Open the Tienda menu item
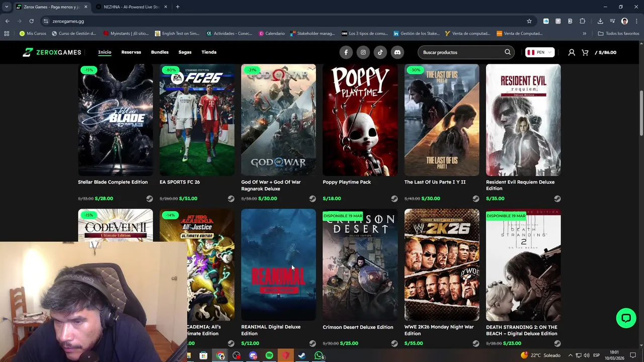This screenshot has width=644, height=362. 209,52
